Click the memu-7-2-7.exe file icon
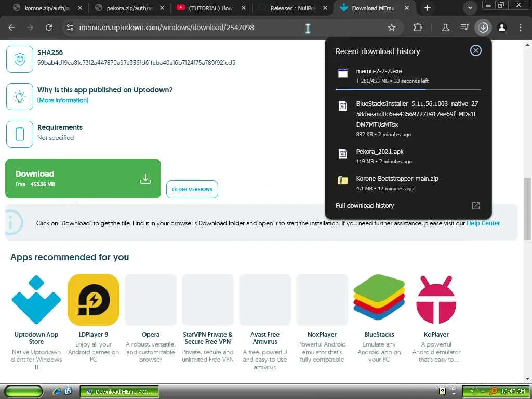This screenshot has height=399, width=532. 343,73
